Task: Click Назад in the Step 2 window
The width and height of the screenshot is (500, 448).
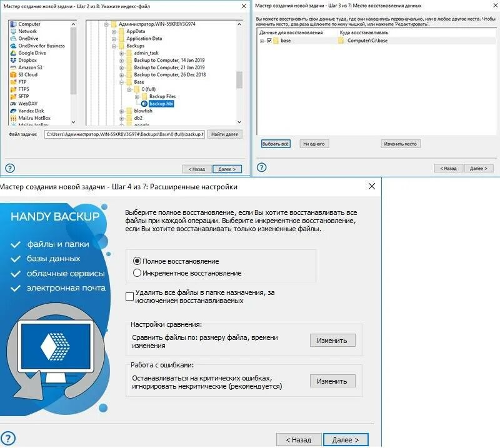Action: pyautogui.click(x=197, y=169)
